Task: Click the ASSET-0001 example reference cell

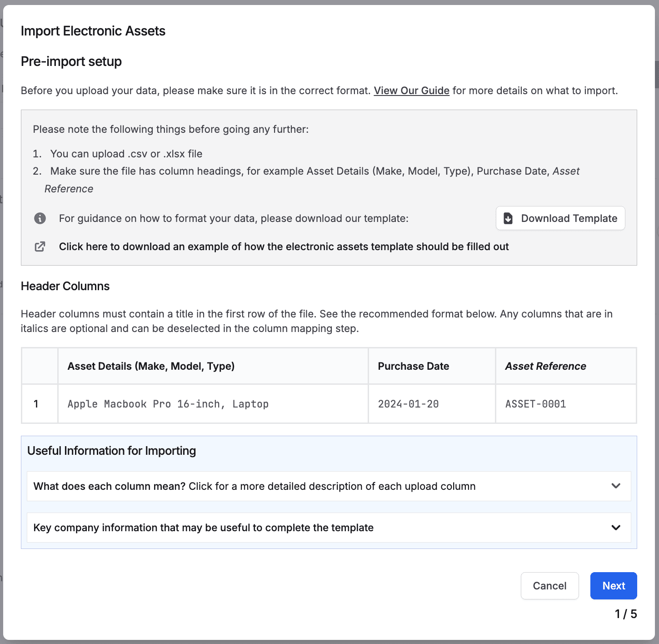Action: [x=535, y=404]
